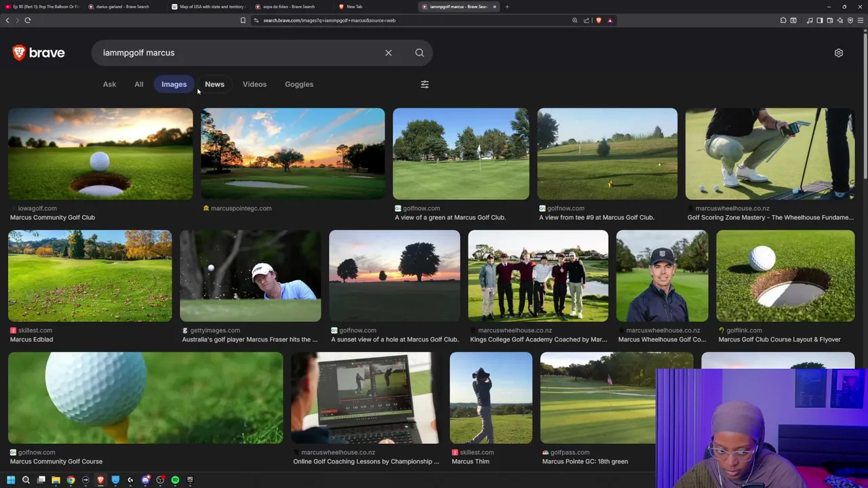Open Brave VPN shield icon in toolbar
The width and height of the screenshot is (868, 488).
(850, 20)
